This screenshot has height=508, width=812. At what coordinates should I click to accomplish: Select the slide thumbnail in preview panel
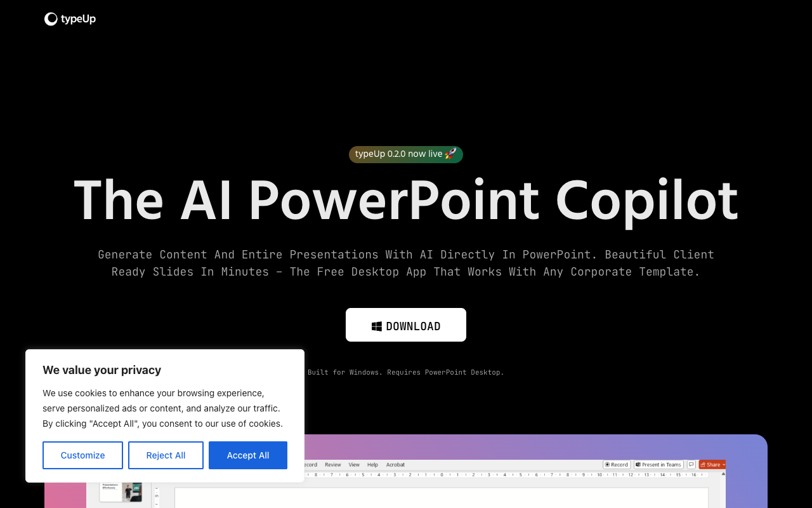pyautogui.click(x=121, y=492)
